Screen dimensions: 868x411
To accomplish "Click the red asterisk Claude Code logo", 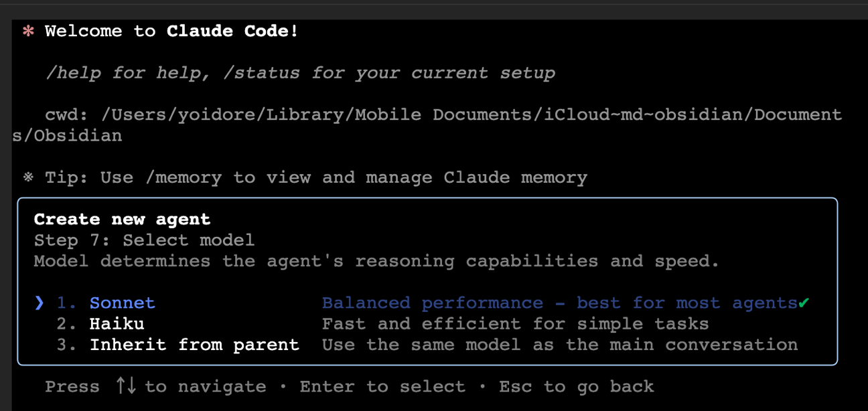I will click(28, 31).
